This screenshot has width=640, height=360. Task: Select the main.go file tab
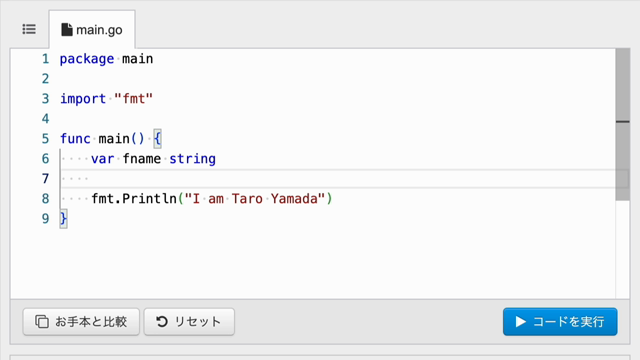point(92,30)
